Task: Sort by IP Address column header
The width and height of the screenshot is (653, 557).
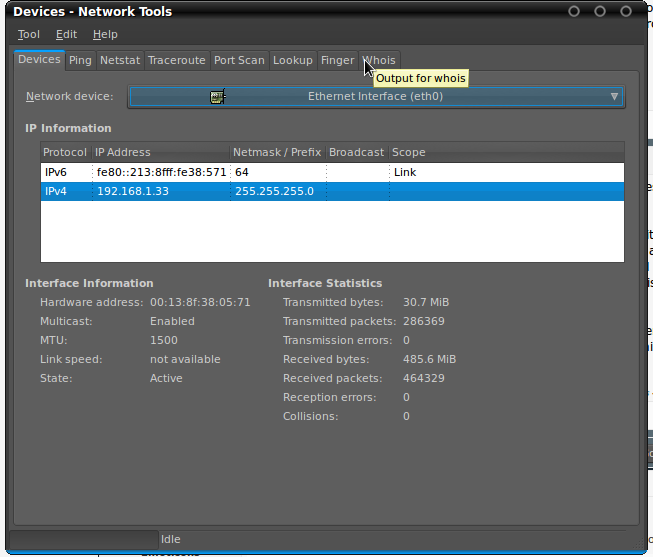Action: (x=160, y=152)
